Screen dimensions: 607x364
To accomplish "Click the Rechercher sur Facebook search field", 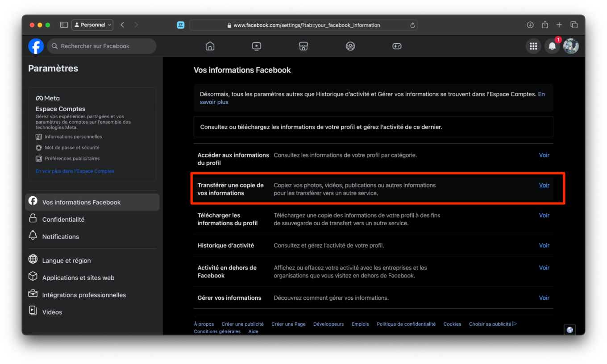I will 102,46.
